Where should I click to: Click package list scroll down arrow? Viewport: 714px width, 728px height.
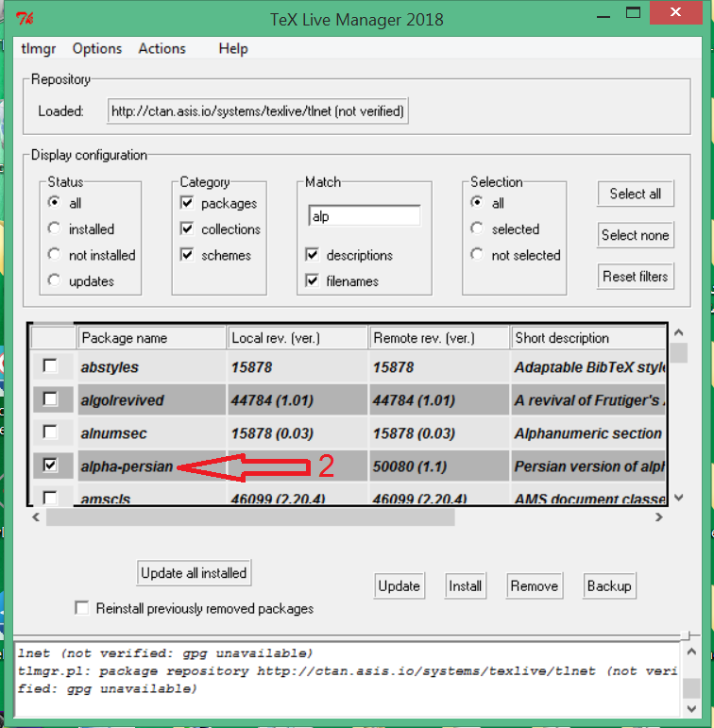click(679, 498)
